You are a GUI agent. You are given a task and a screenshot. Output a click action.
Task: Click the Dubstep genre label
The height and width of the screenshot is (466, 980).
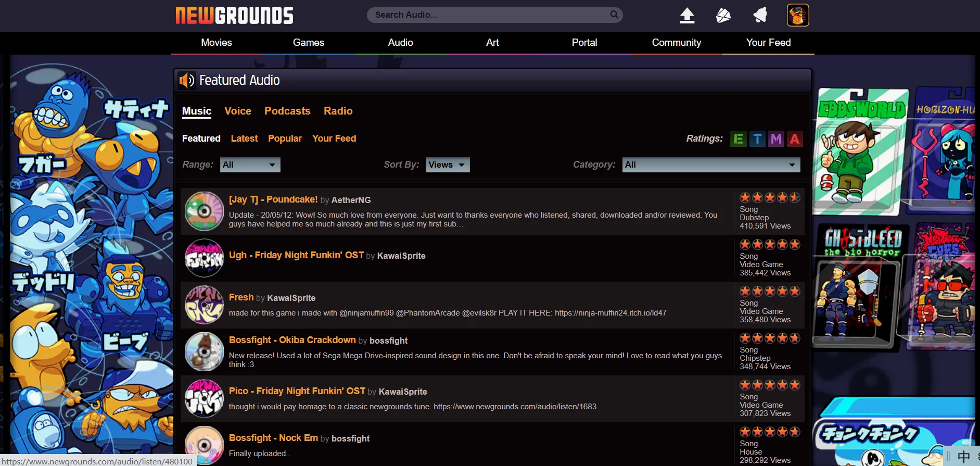click(754, 218)
